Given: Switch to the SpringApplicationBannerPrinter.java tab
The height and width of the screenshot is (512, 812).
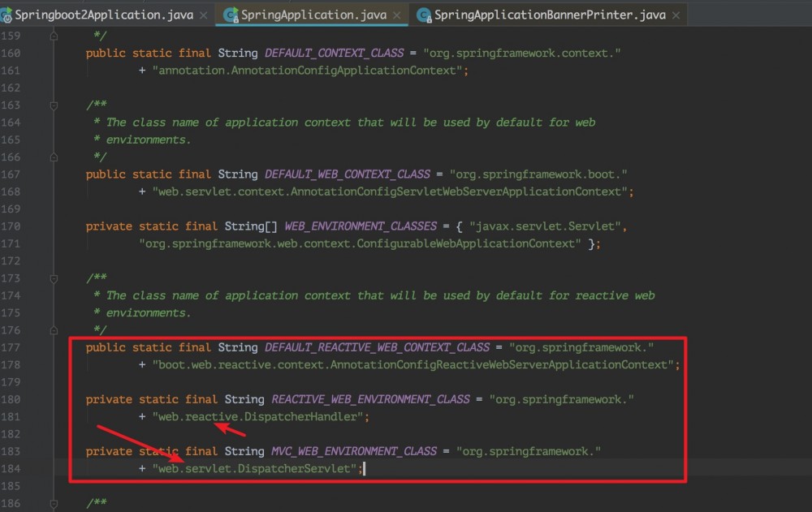Looking at the screenshot, I should click(548, 14).
